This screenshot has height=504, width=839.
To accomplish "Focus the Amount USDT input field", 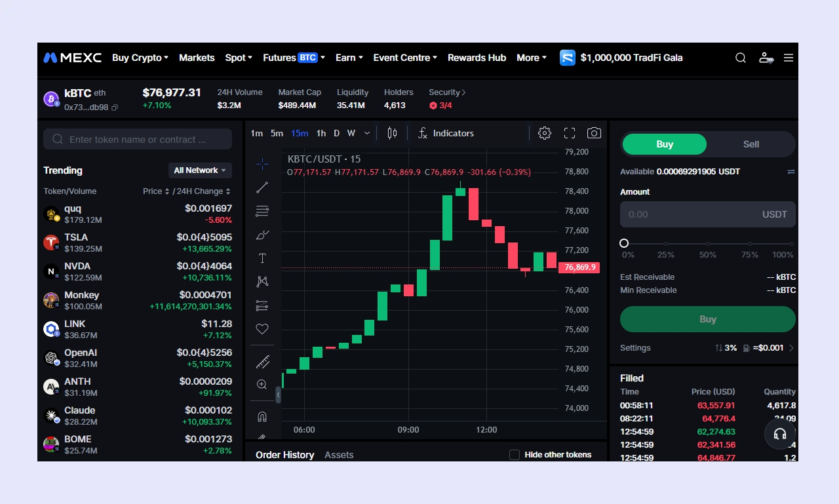I will tap(708, 214).
